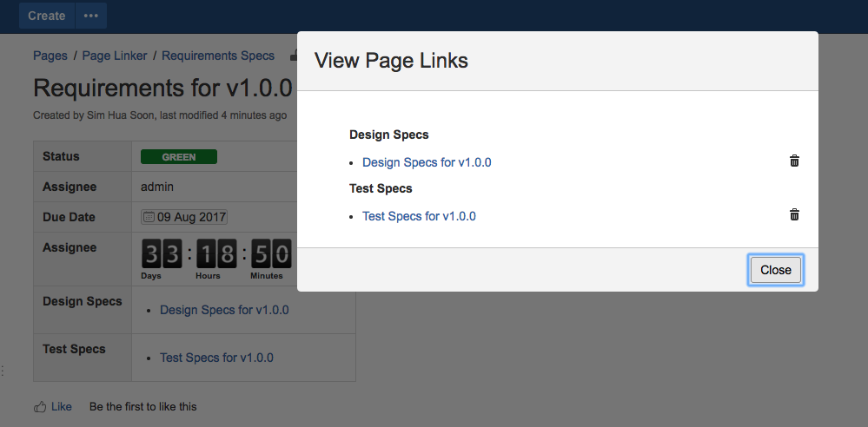Click the Like link text
Screen dimensions: 868x427
(62, 406)
